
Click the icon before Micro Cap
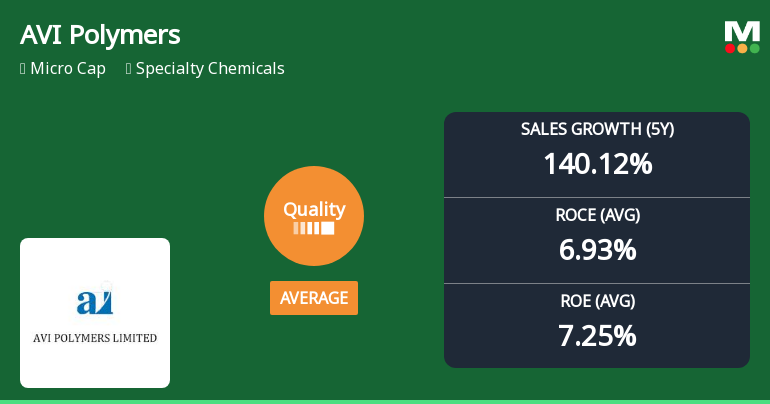click(23, 69)
